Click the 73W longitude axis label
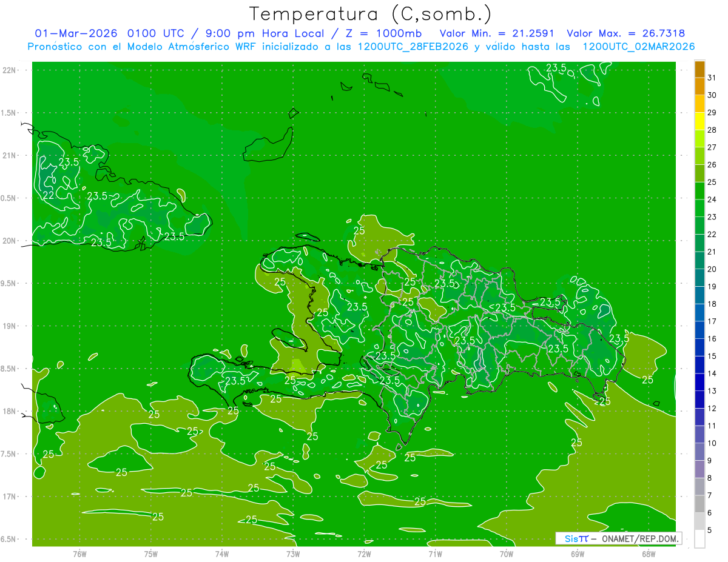 coord(293,554)
